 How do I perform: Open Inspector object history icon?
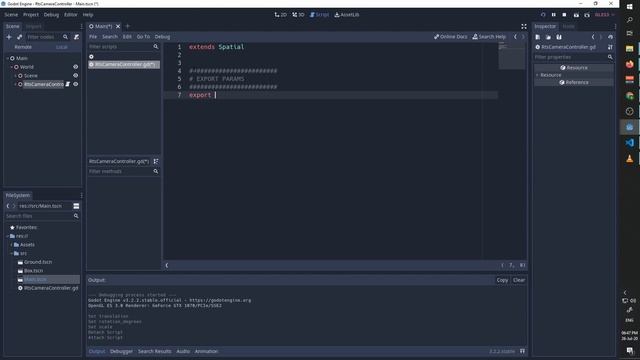coord(610,37)
